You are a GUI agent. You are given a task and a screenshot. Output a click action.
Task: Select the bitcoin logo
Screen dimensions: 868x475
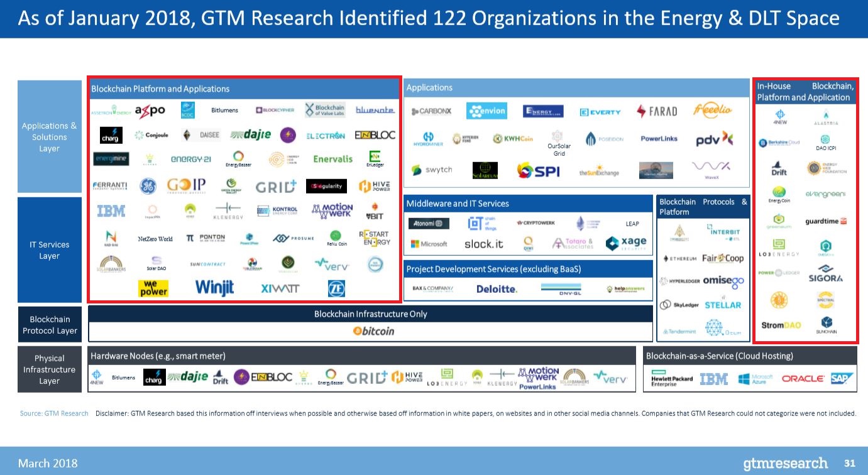click(x=374, y=331)
